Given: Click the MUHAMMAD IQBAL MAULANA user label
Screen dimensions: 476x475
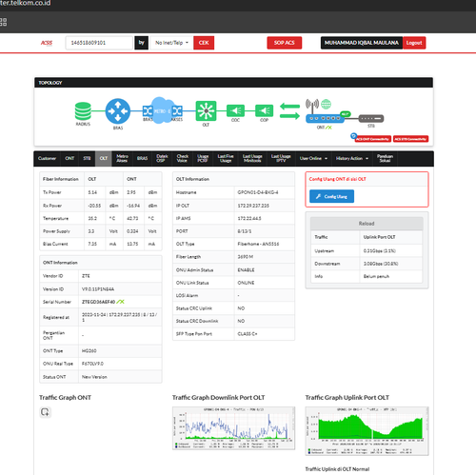Looking at the screenshot, I should pos(362,43).
